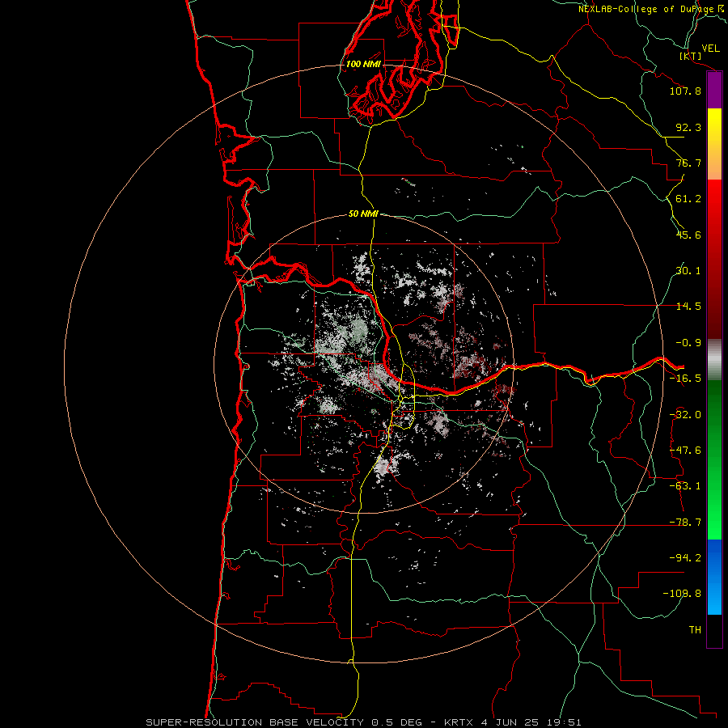Click the -16.5 velocity legend value
The height and width of the screenshot is (728, 728).
[685, 379]
